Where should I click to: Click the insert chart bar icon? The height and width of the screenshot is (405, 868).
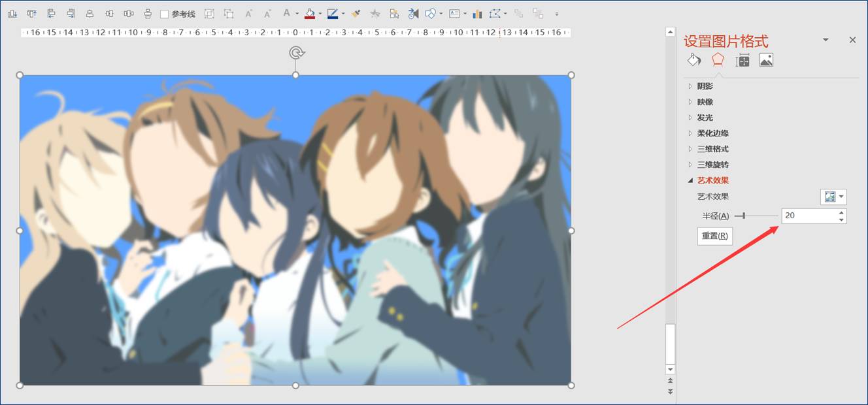(477, 14)
